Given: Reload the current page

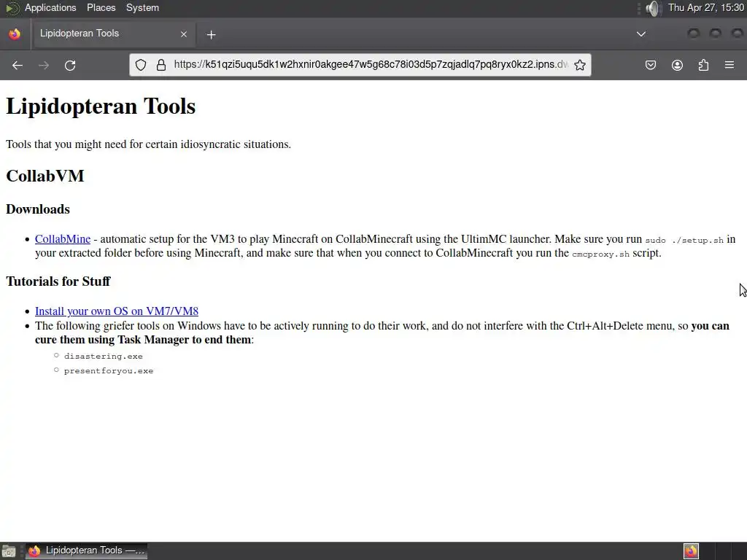Looking at the screenshot, I should [70, 65].
